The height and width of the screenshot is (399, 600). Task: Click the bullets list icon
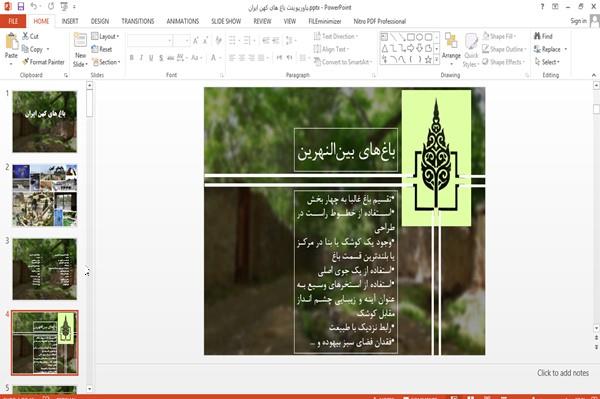pyautogui.click(x=233, y=40)
